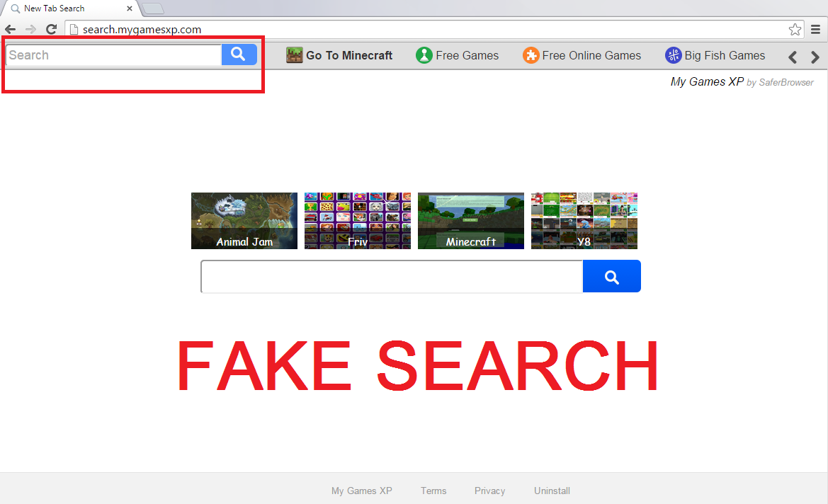Click the blue center search button

pyautogui.click(x=611, y=276)
